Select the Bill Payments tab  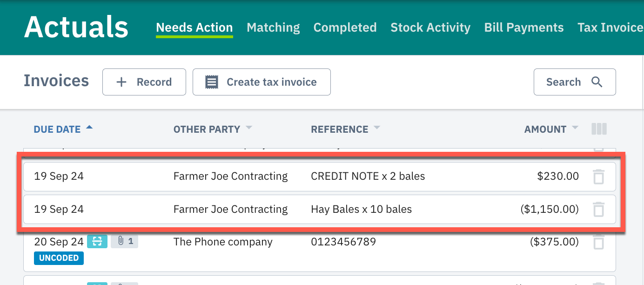(524, 27)
